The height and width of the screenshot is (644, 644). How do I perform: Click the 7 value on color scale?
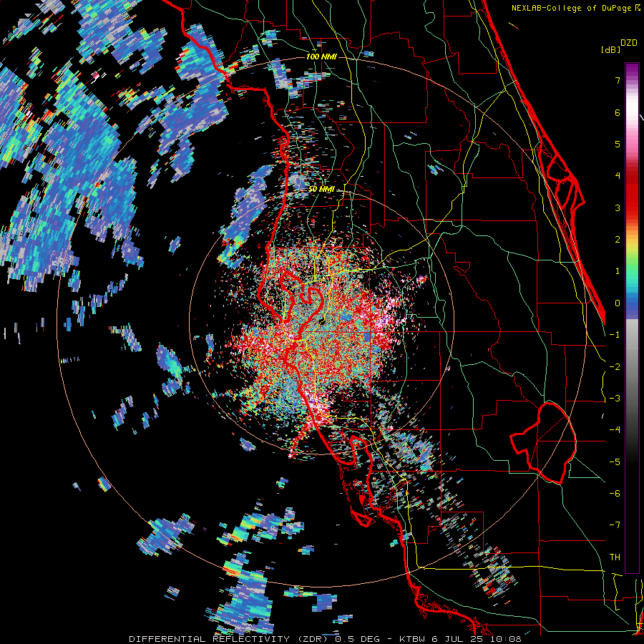(x=618, y=80)
